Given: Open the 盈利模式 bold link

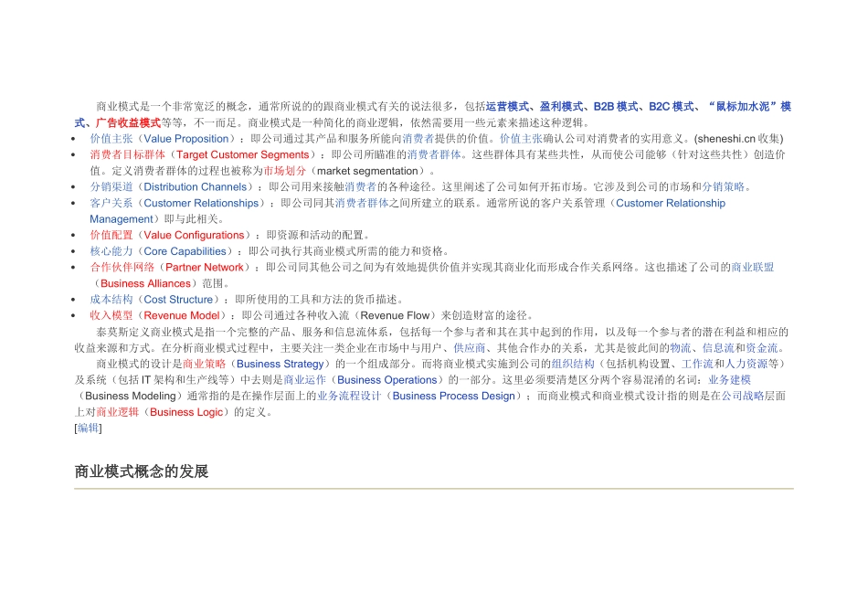Looking at the screenshot, I should pyautogui.click(x=561, y=106).
